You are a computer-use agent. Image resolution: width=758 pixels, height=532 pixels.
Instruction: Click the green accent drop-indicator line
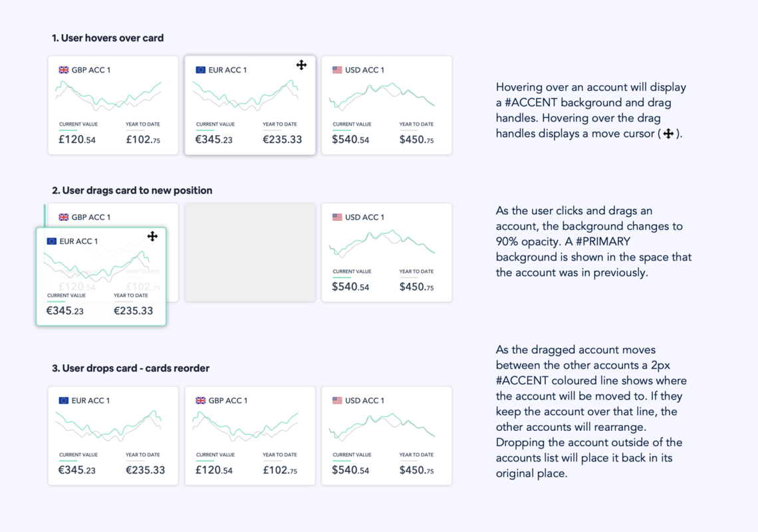click(x=45, y=215)
